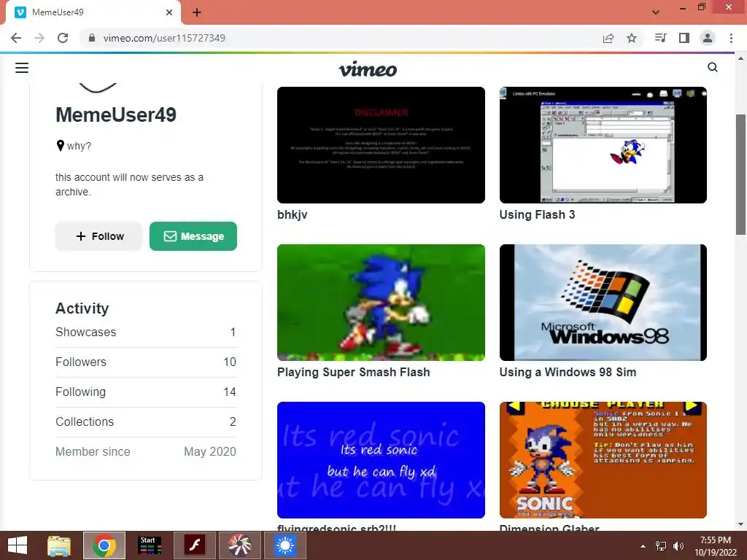Open the flying red sonic video thumbnail
Screen dimensions: 747x560
click(x=381, y=460)
